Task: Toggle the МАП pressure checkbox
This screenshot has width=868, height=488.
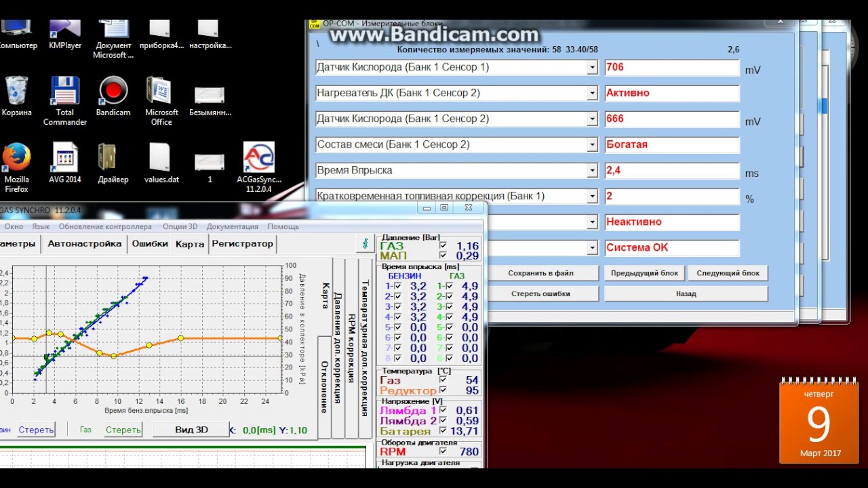Action: (443, 256)
